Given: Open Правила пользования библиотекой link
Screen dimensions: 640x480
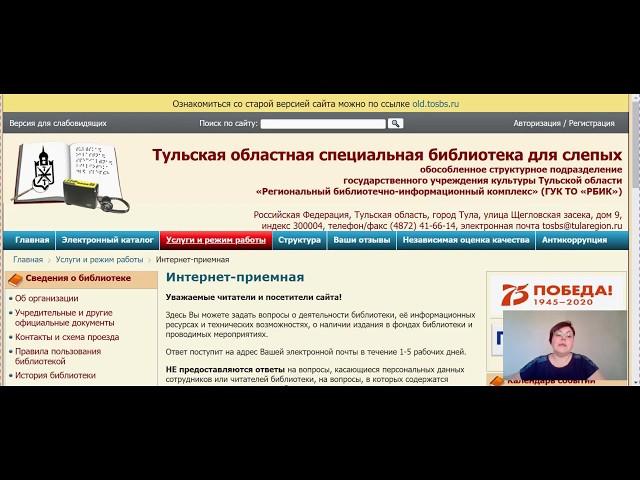Looking at the screenshot, I should coord(58,356).
